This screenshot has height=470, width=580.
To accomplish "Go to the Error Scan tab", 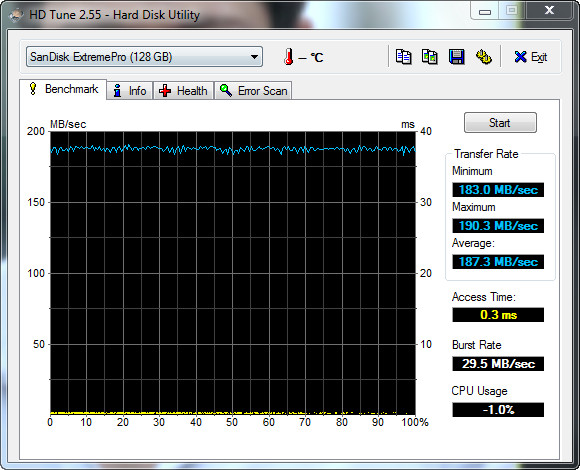I will pyautogui.click(x=253, y=91).
